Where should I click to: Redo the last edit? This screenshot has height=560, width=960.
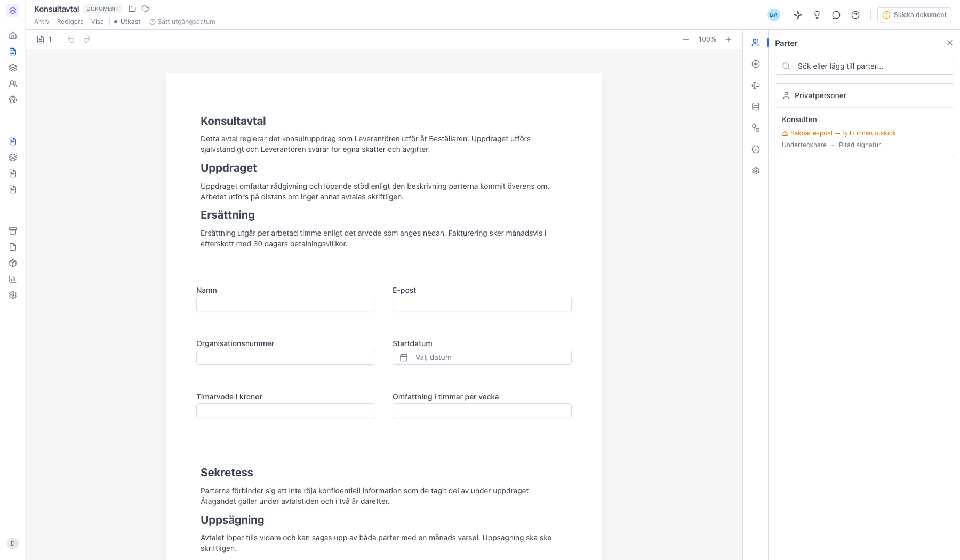point(87,39)
